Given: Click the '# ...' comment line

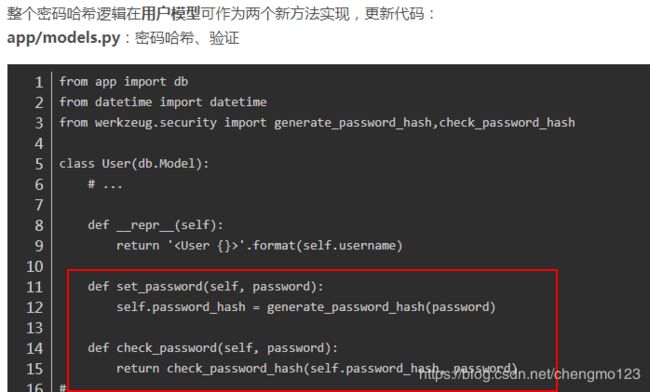Looking at the screenshot, I should pos(105,184).
